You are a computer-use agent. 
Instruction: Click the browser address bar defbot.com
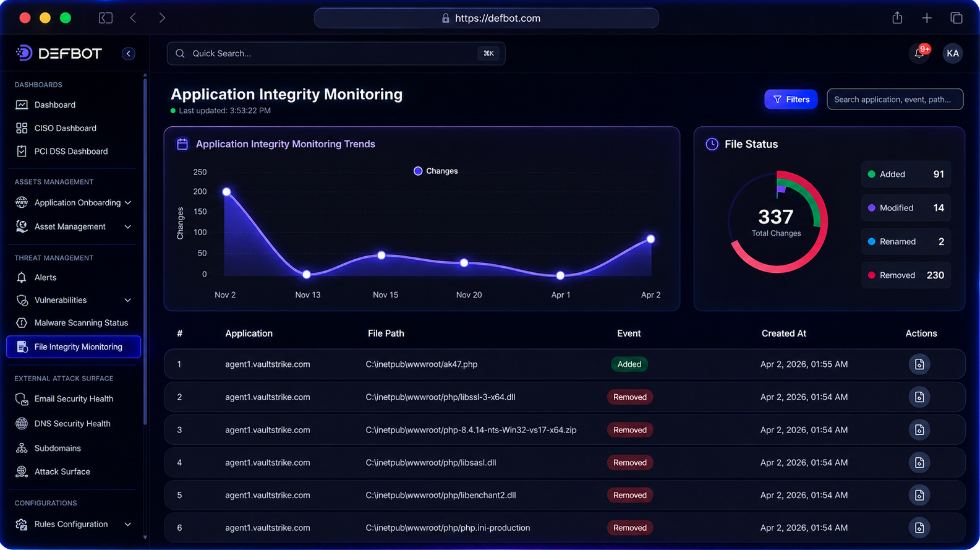pos(487,18)
